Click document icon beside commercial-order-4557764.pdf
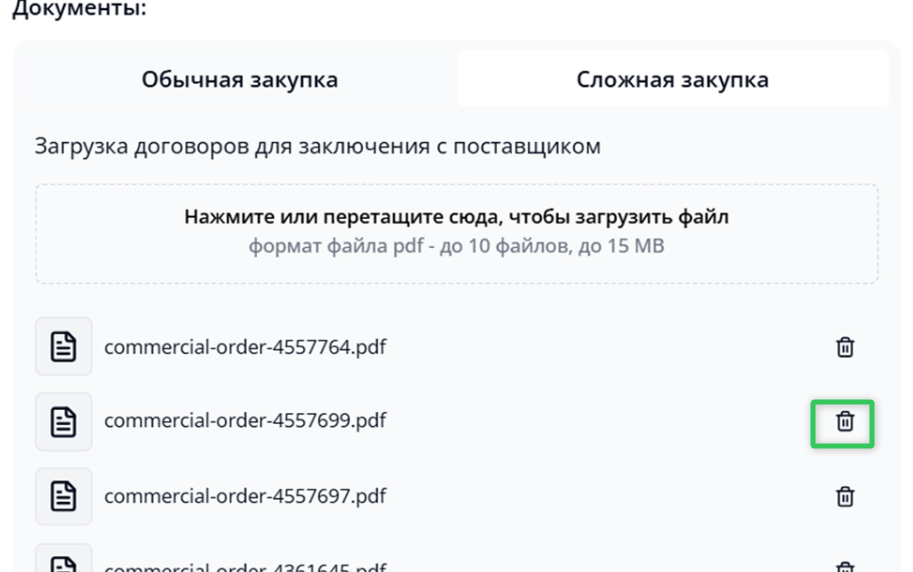The width and height of the screenshot is (913, 572). (x=64, y=347)
